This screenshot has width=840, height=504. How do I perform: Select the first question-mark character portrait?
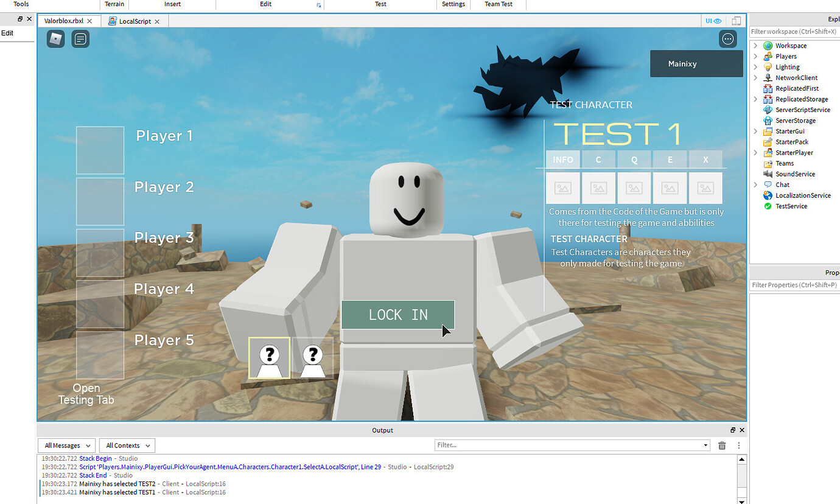(x=269, y=358)
